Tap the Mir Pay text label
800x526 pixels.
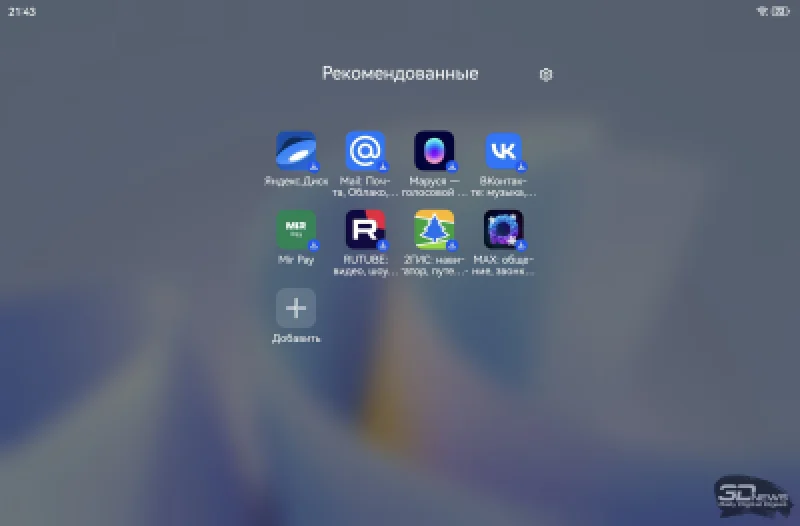tap(295, 259)
